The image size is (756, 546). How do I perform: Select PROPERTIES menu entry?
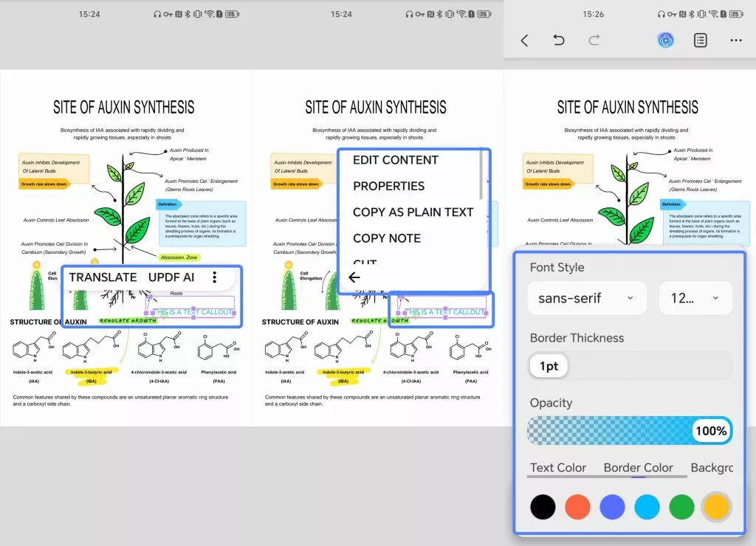(x=388, y=186)
